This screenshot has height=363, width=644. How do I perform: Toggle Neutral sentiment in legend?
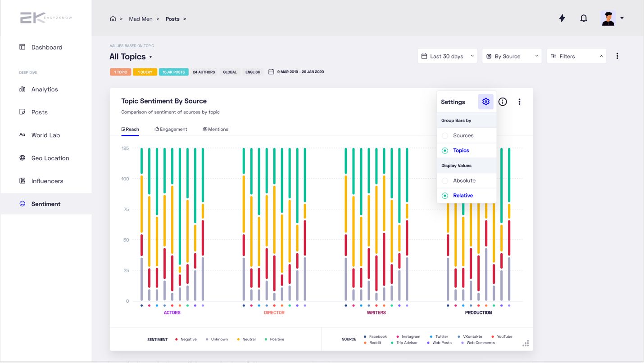tap(246, 340)
